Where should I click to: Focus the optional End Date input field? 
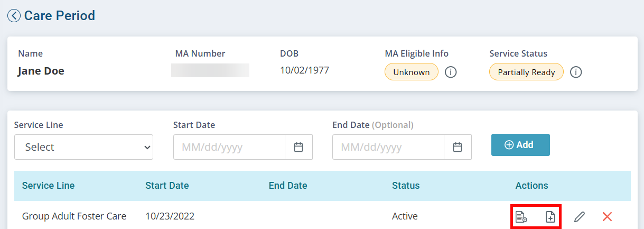tap(388, 147)
